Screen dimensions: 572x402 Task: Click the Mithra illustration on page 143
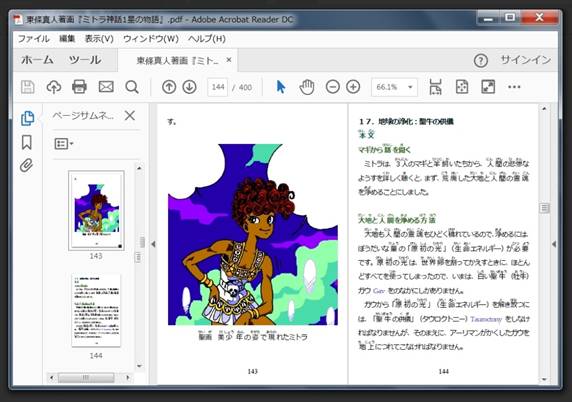point(253,234)
